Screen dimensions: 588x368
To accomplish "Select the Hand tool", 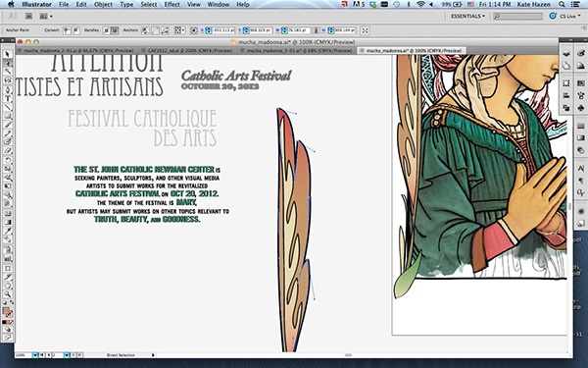I will coord(8,287).
